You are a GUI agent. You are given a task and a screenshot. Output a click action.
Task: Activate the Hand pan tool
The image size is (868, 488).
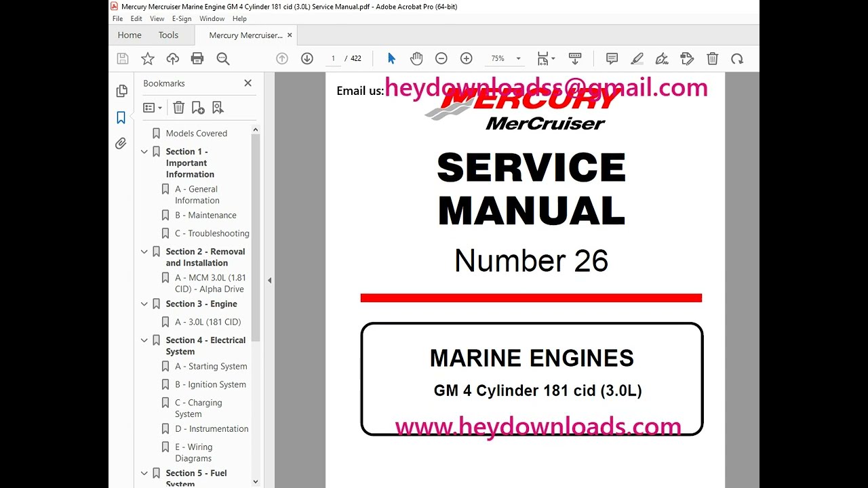[416, 59]
